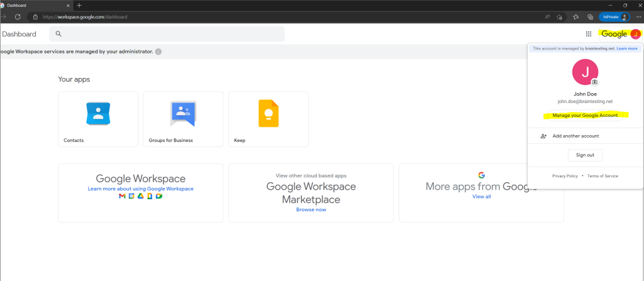Click the Sign out button
The image size is (644, 281).
click(x=585, y=155)
